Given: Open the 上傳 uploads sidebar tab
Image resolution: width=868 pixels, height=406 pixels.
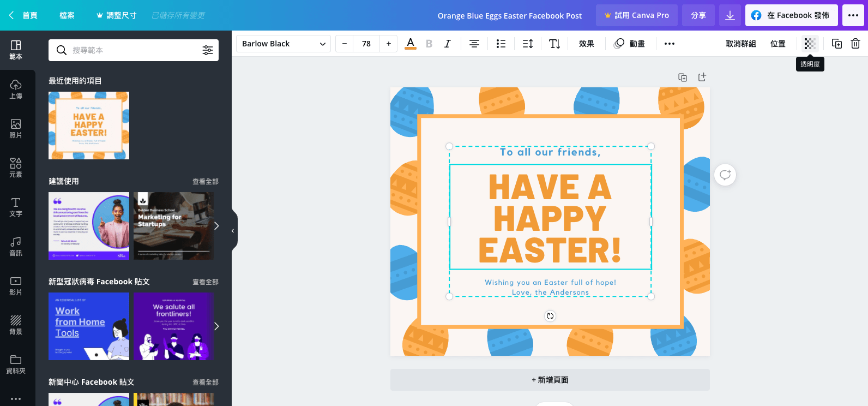Looking at the screenshot, I should (16, 89).
